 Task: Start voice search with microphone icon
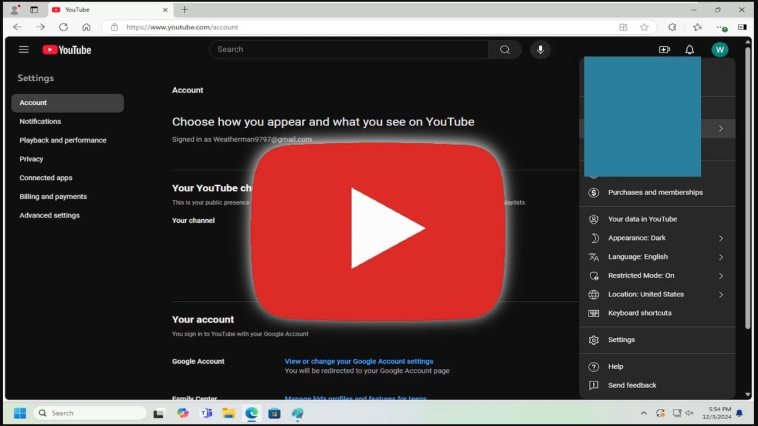[540, 49]
